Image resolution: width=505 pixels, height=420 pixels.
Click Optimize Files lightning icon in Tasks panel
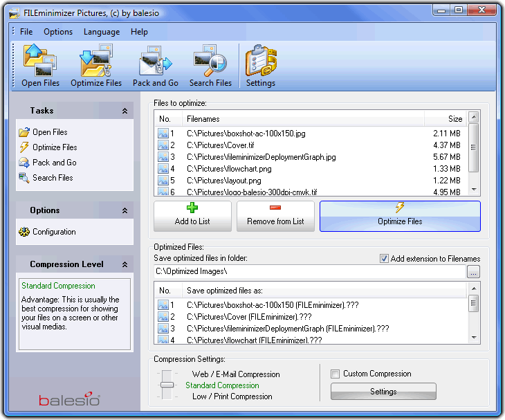(x=24, y=147)
